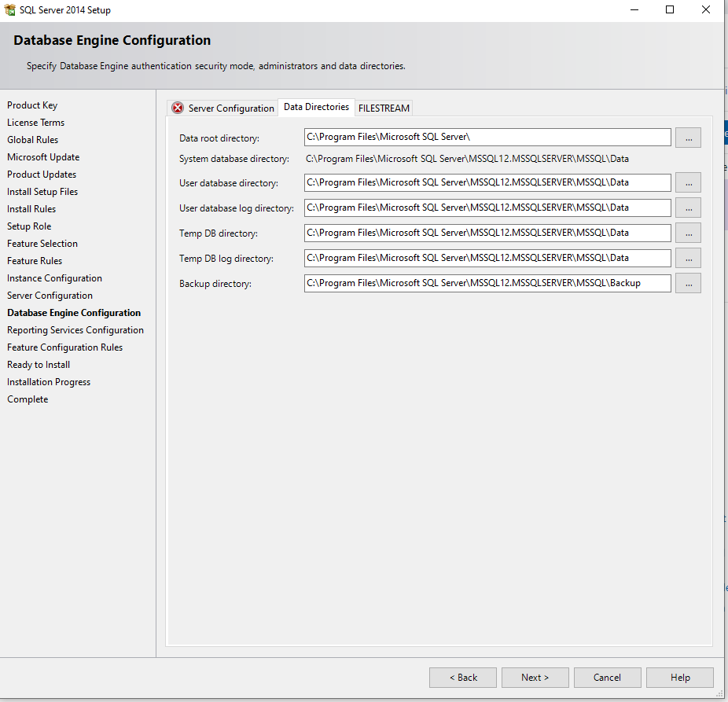The image size is (728, 702).
Task: Click the System database directory path text
Action: tap(467, 159)
